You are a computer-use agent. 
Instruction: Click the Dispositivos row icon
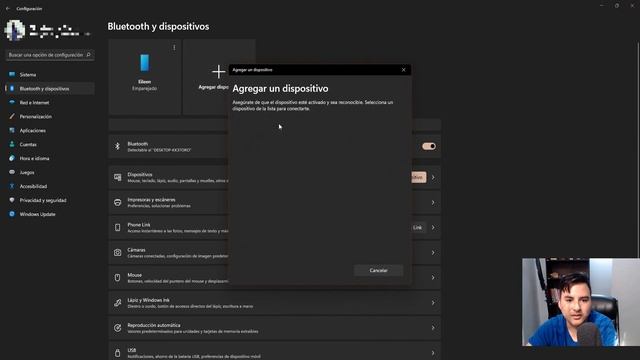(x=118, y=177)
